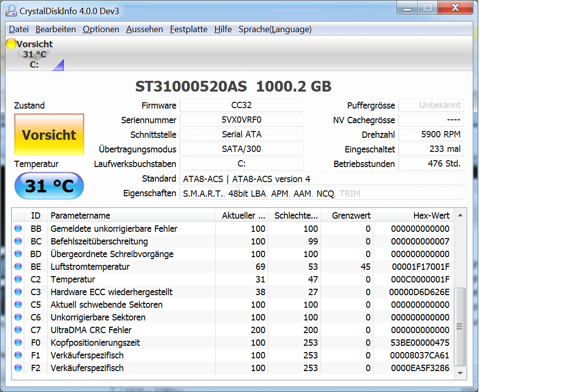This screenshot has height=392, width=561.
Task: Open the Bearbeiten menu
Action: (56, 29)
